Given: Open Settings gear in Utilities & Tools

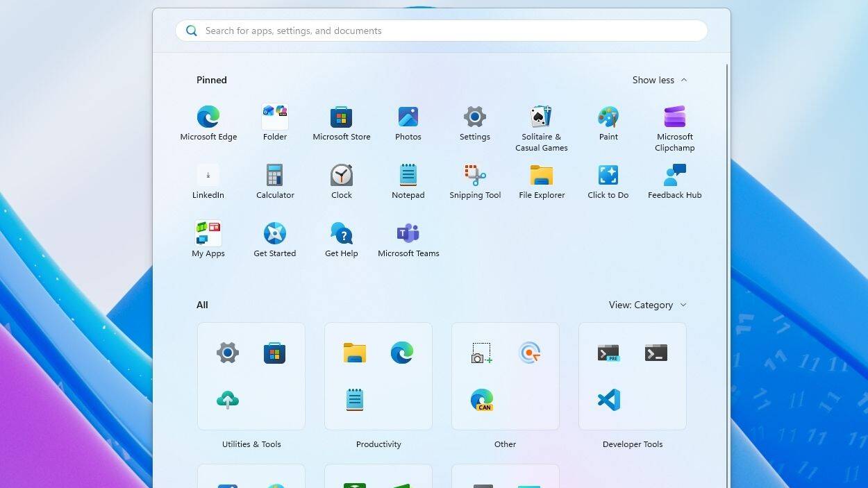Looking at the screenshot, I should 228,353.
